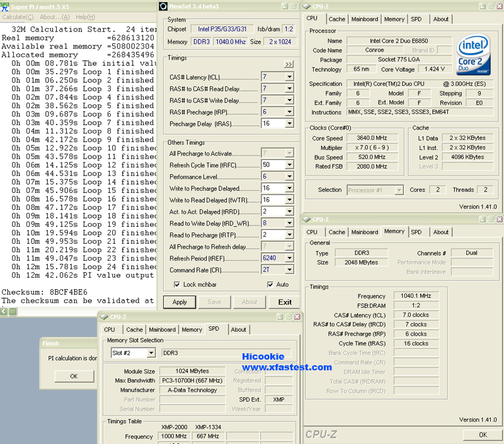Open About tab in the CPU-Z processor window
The image size is (504, 444).
click(441, 20)
